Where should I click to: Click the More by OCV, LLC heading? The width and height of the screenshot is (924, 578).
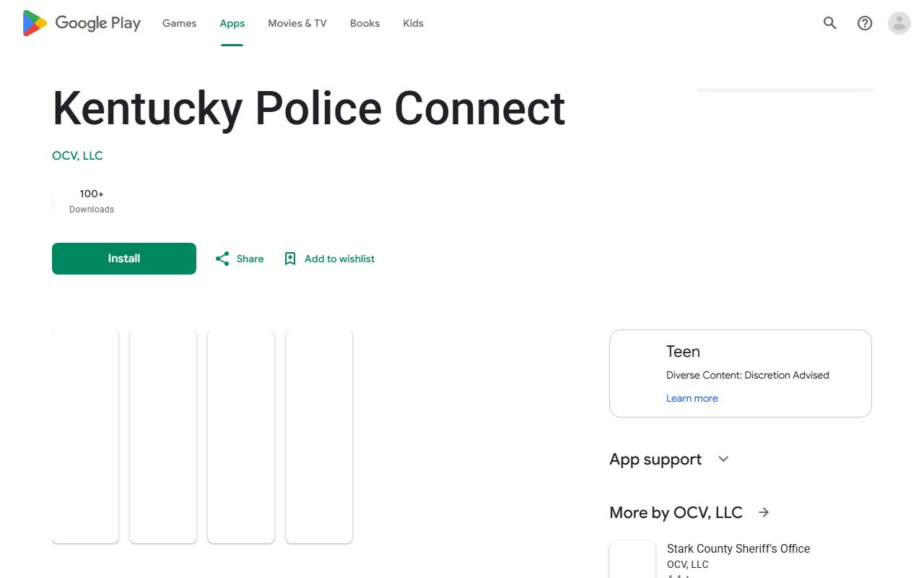676,512
